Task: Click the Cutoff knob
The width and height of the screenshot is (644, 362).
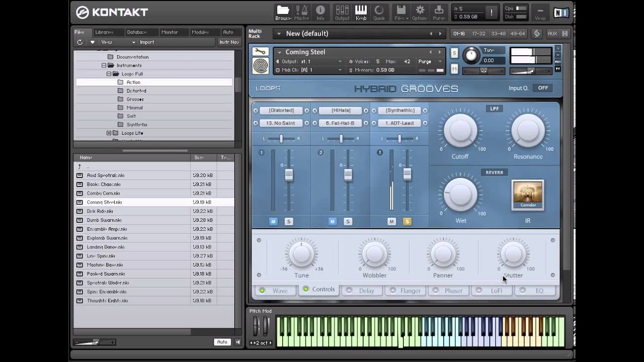Action: click(x=460, y=130)
